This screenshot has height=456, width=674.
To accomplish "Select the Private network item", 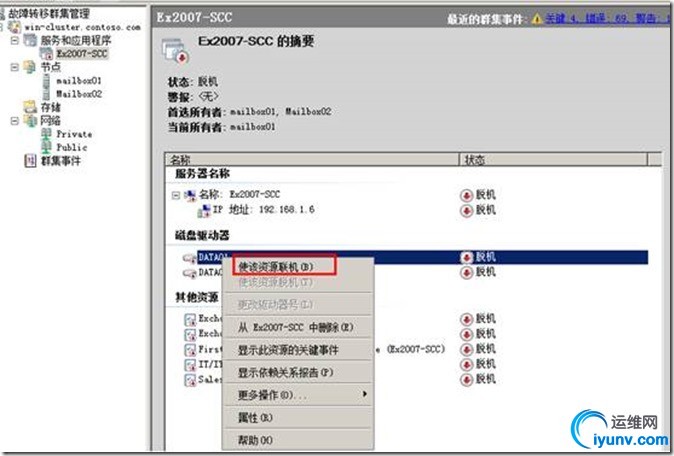I will point(74,134).
